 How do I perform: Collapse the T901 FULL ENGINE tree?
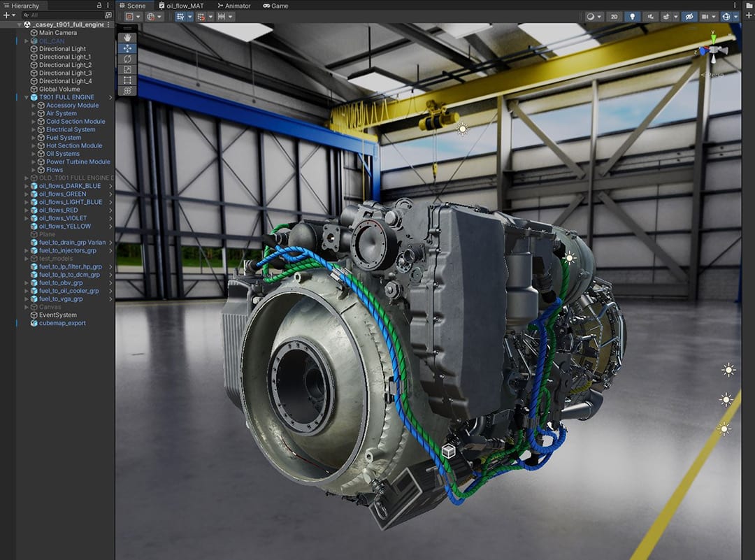coord(27,97)
